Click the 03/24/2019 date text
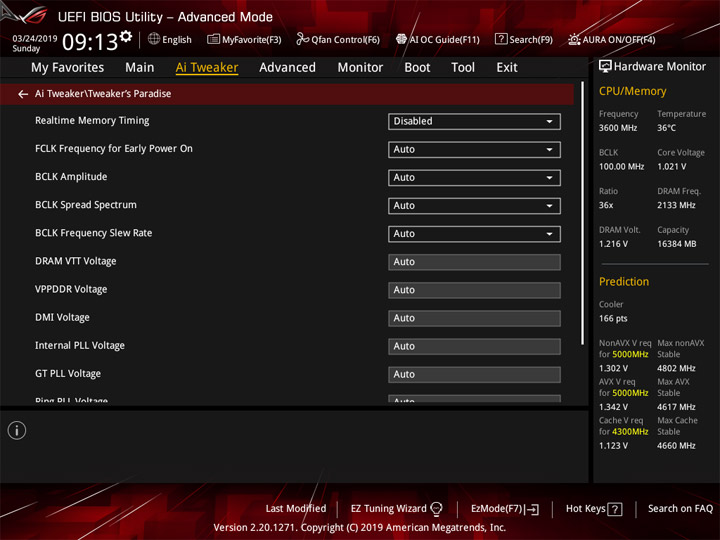Image resolution: width=720 pixels, height=540 pixels. (34, 39)
